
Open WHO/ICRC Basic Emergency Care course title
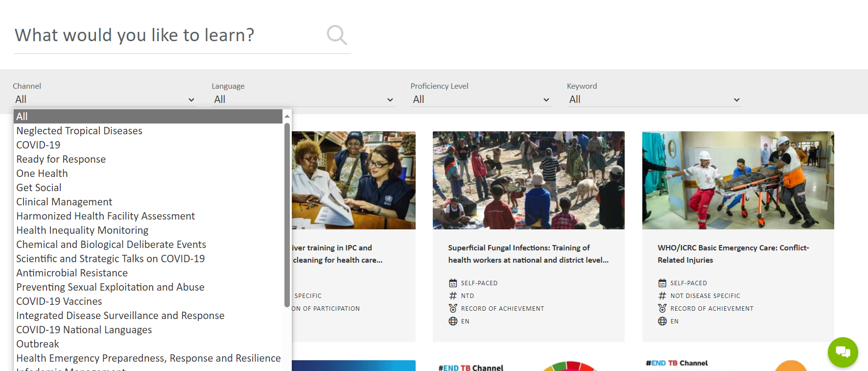733,254
